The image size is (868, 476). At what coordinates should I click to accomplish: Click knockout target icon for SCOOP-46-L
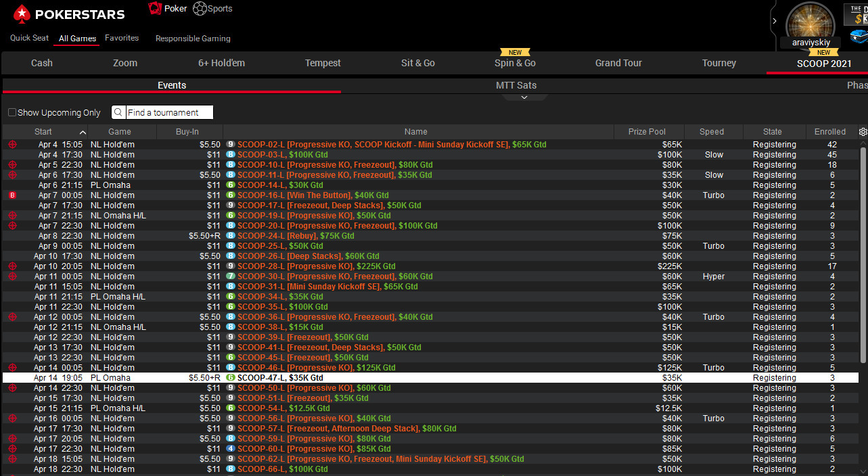tap(12, 368)
